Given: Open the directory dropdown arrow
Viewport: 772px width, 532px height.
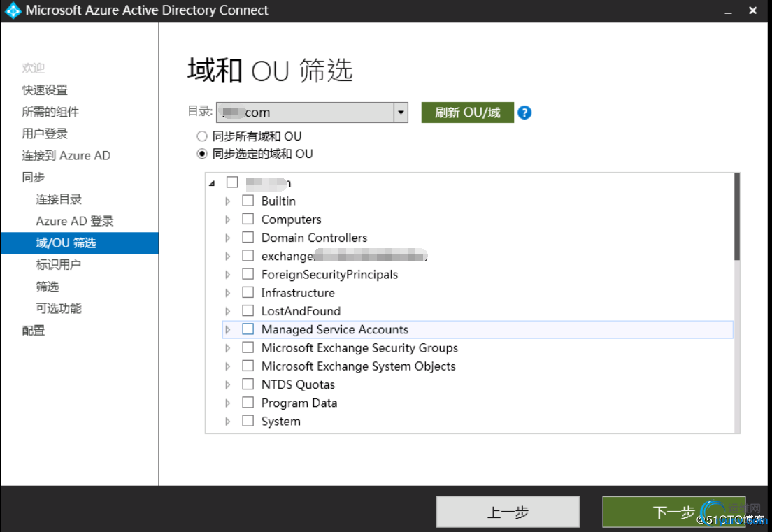Looking at the screenshot, I should pyautogui.click(x=401, y=113).
